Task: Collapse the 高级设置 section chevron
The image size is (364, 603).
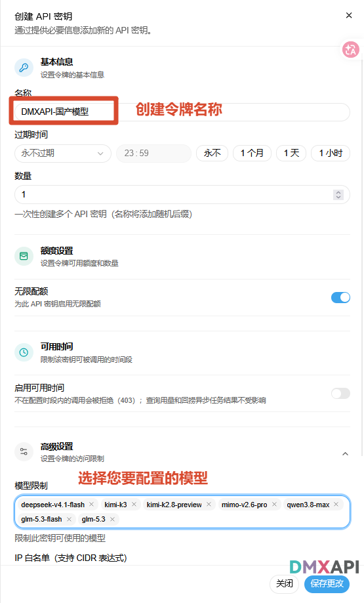Action: click(345, 454)
